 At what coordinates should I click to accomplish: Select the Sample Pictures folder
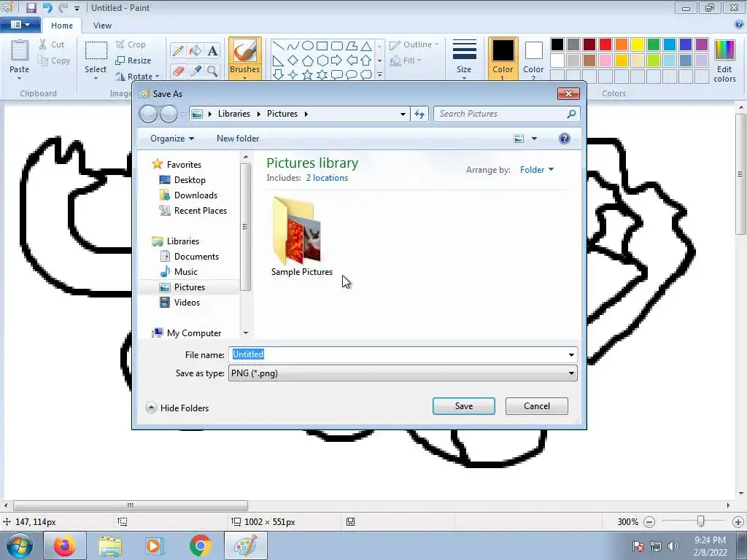pos(301,237)
